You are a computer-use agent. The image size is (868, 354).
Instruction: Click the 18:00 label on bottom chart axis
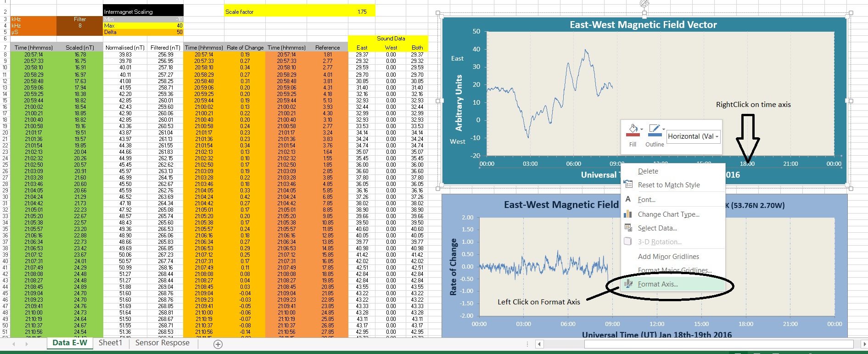tap(745, 324)
